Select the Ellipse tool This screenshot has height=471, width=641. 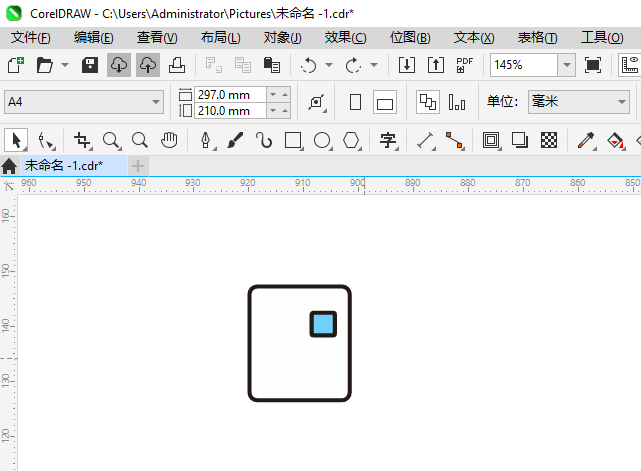pos(323,141)
